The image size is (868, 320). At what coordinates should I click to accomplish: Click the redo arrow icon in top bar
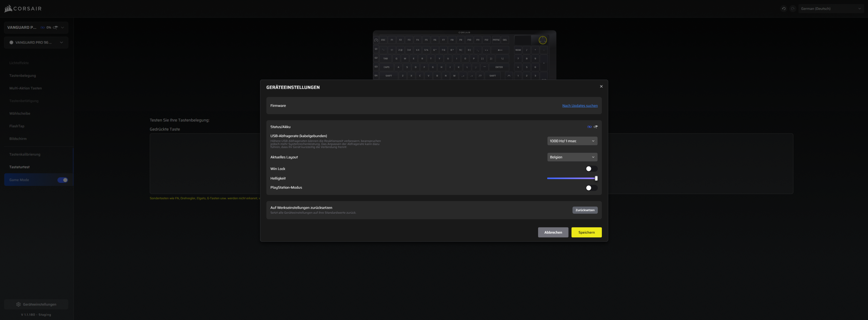[792, 9]
